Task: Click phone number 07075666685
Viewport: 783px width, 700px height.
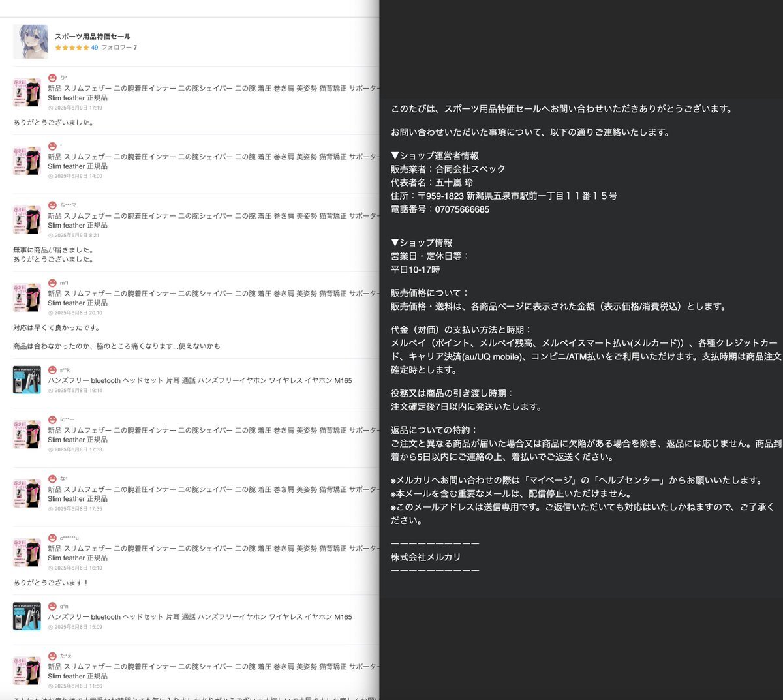Action: [462, 209]
